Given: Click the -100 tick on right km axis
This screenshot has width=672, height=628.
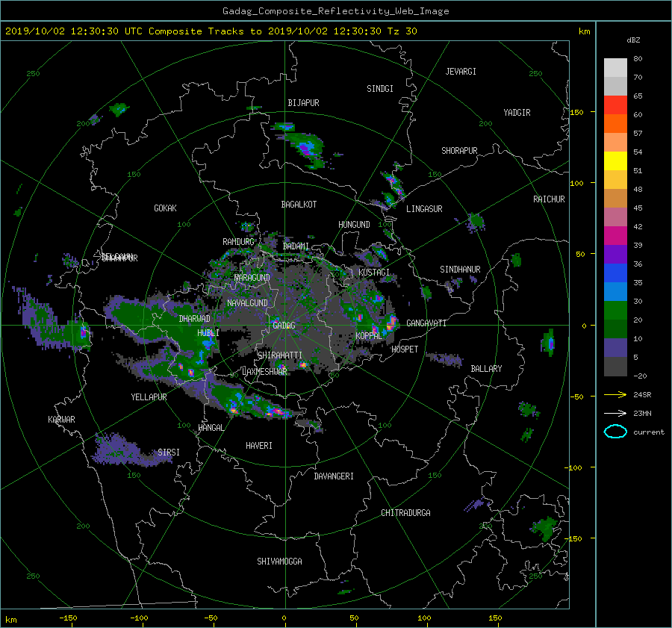Looking at the screenshot, I should (x=573, y=467).
